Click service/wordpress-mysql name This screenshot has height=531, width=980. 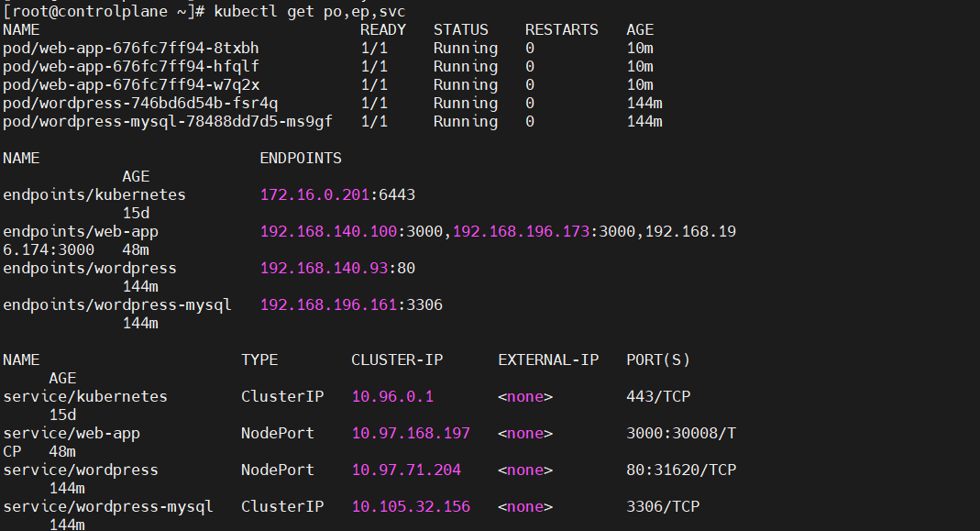[107, 507]
